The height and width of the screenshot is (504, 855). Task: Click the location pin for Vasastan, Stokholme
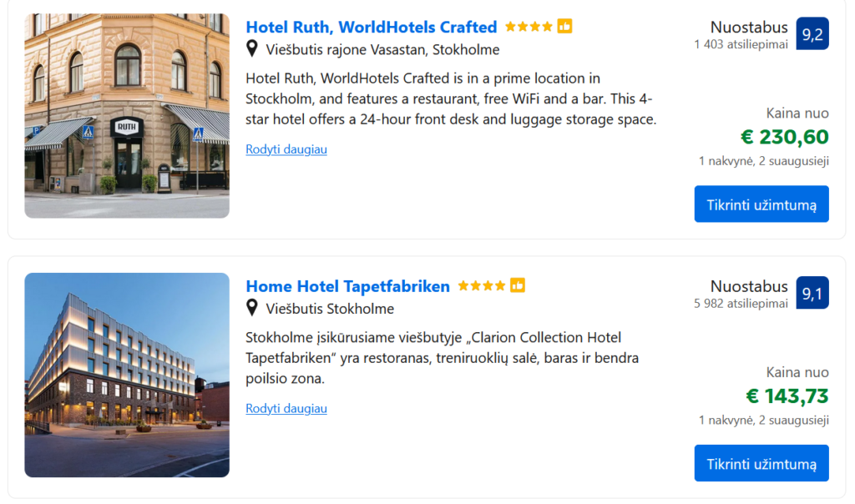252,49
